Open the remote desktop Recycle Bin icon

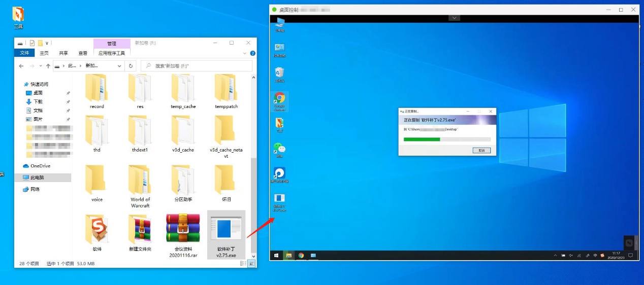pyautogui.click(x=279, y=75)
